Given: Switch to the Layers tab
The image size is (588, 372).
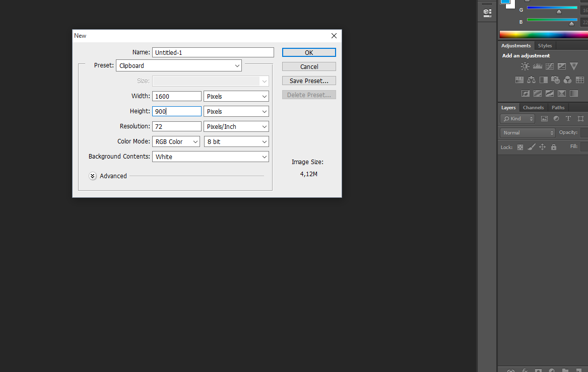Looking at the screenshot, I should coord(508,108).
